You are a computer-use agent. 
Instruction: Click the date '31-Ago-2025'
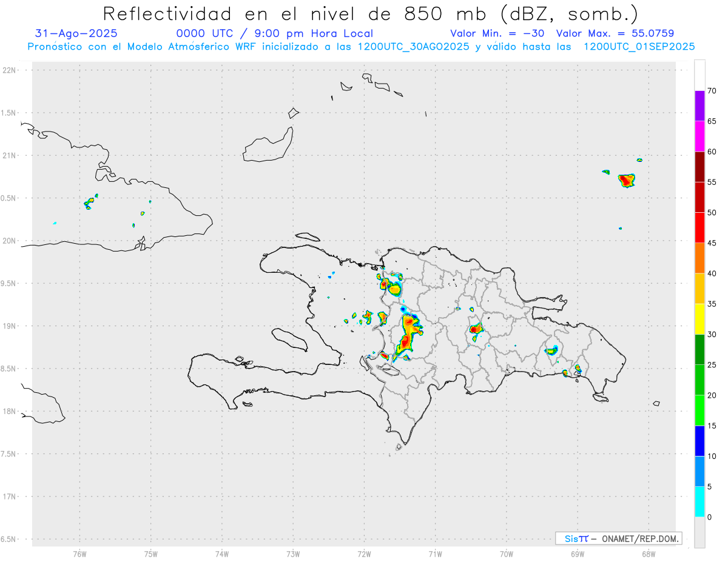[76, 33]
